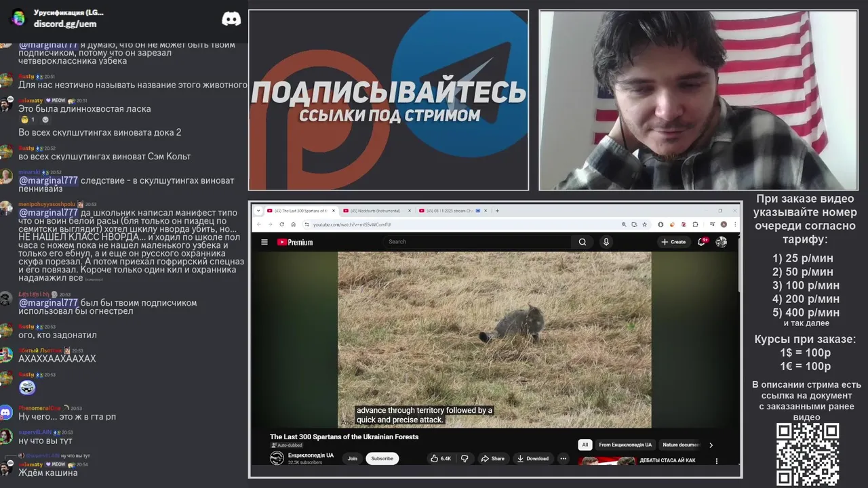Click the zoom magnifier icon in address bar
Image resolution: width=868 pixels, height=488 pixels.
624,224
